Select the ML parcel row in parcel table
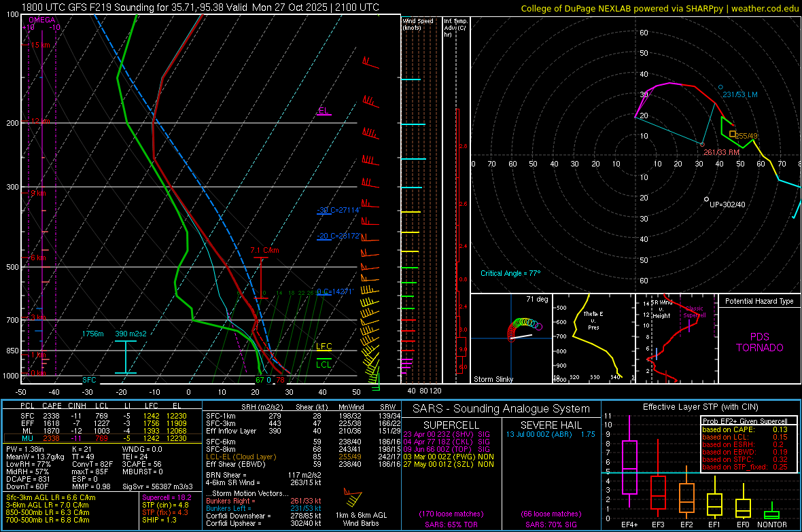This screenshot has height=532, width=802. [x=103, y=431]
